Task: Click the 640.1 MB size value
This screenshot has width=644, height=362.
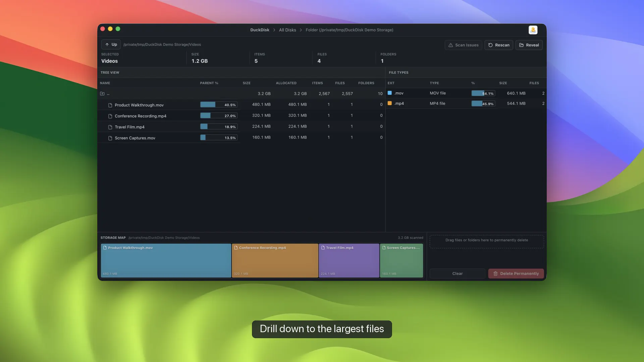Action: pos(516,94)
